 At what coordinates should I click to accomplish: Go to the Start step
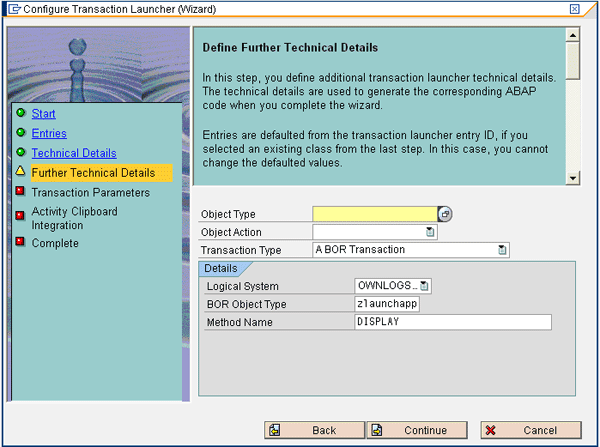(x=43, y=114)
